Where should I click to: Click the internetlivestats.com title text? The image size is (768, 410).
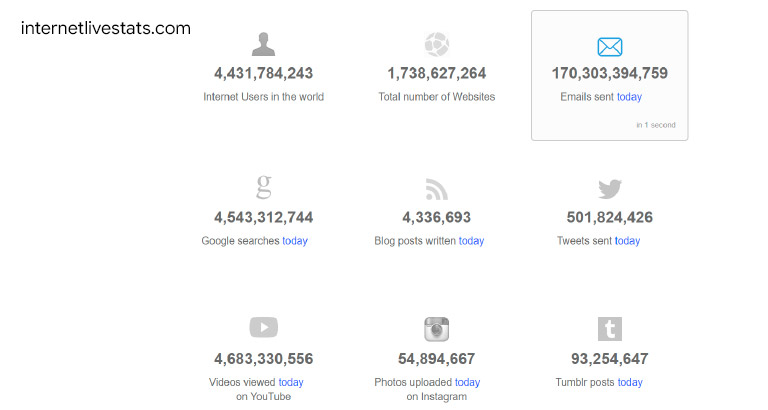(x=106, y=28)
